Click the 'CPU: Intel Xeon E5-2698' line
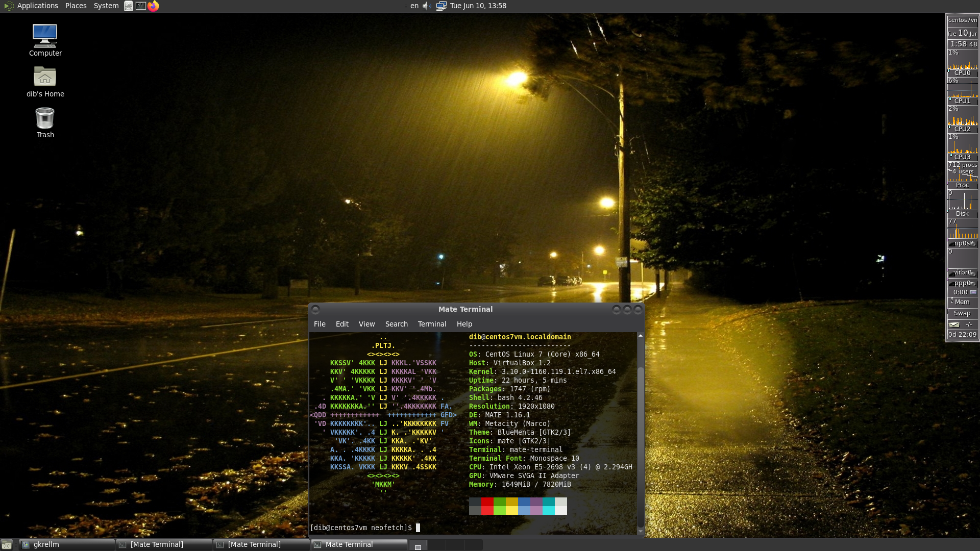 pos(550,467)
